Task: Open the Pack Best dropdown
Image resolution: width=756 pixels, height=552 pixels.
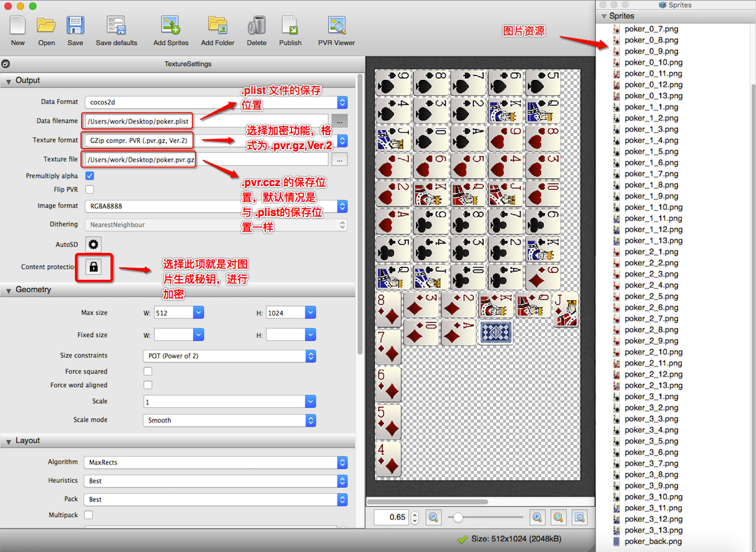Action: (x=216, y=500)
